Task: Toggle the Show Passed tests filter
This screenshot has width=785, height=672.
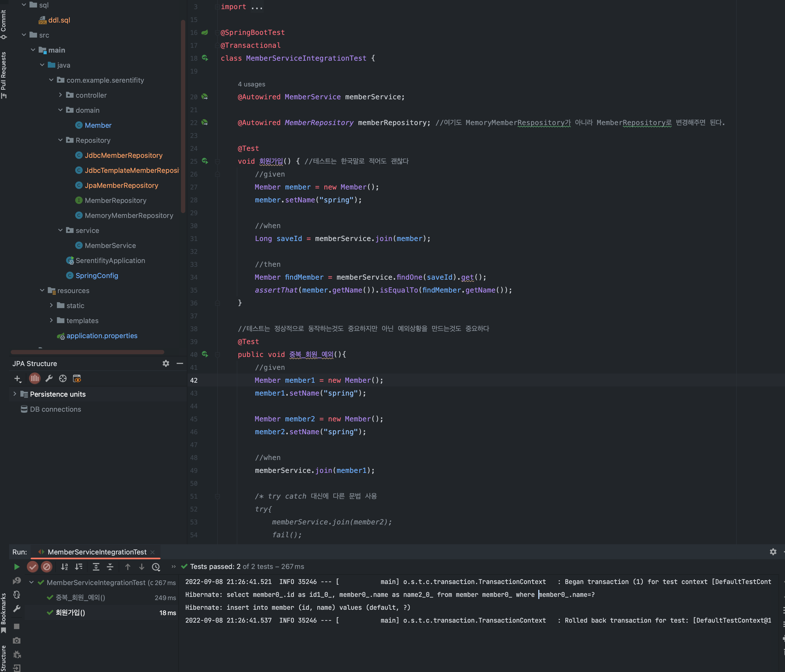Action: pyautogui.click(x=32, y=567)
